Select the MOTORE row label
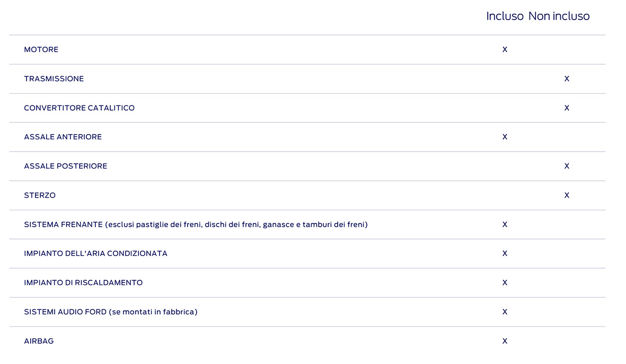The width and height of the screenshot is (626, 364). 41,50
